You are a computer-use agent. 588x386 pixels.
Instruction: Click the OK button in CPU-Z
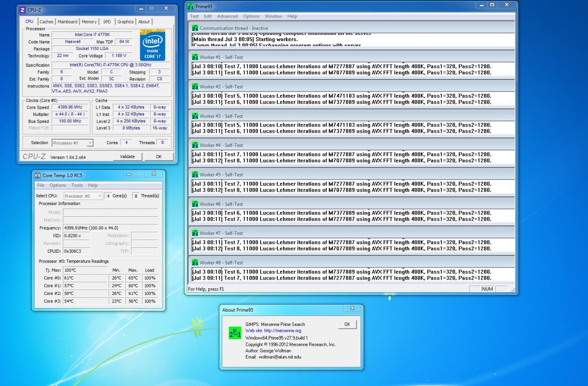[x=159, y=157]
